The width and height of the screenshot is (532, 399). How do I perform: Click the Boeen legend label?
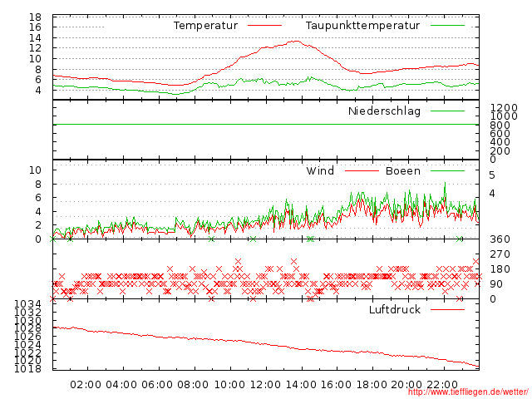tap(403, 170)
